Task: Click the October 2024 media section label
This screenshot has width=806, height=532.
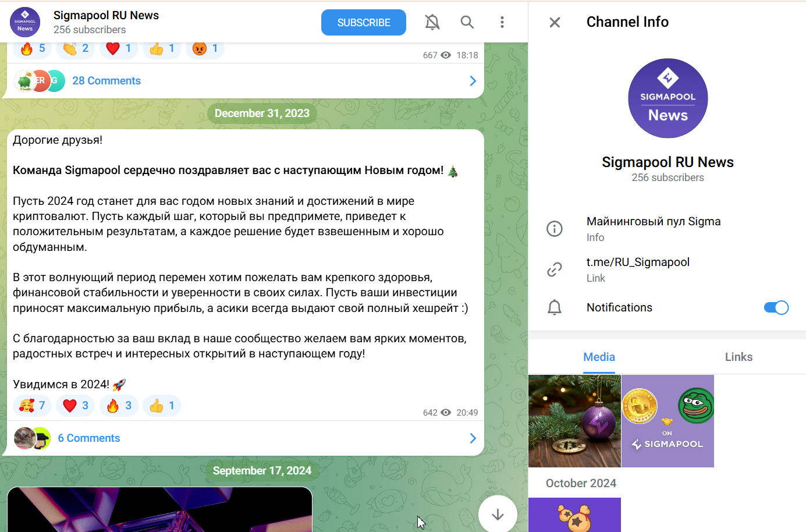Action: (x=581, y=483)
